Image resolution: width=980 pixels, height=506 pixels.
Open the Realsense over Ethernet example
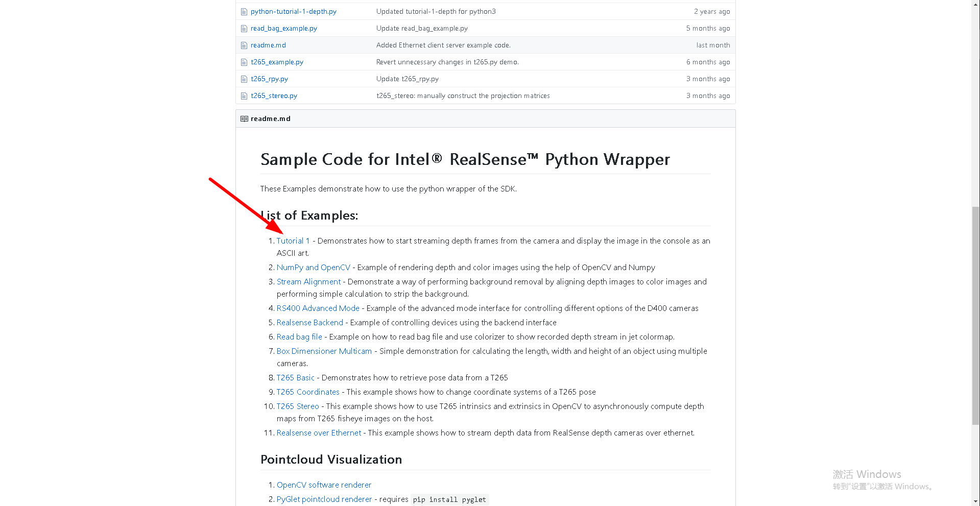tap(319, 432)
